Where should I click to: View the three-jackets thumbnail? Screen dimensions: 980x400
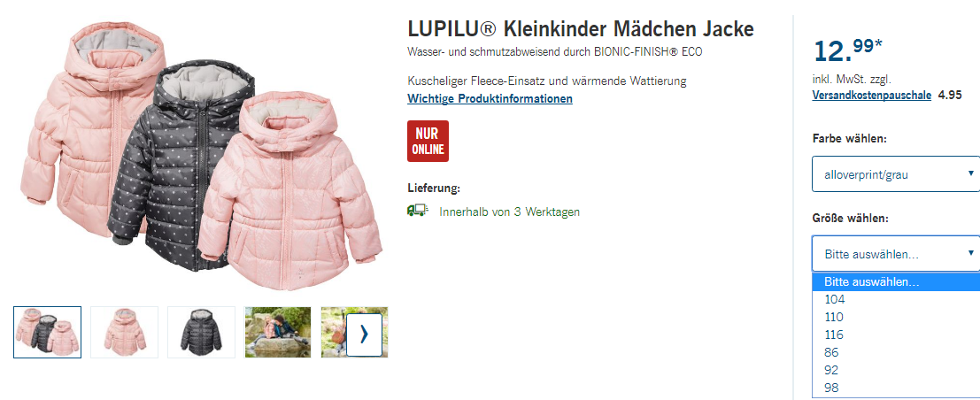pyautogui.click(x=48, y=332)
